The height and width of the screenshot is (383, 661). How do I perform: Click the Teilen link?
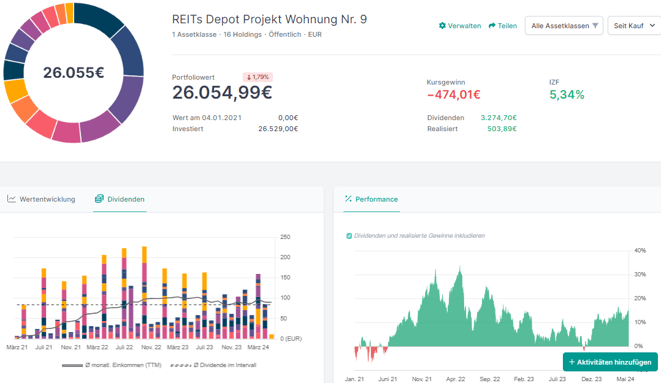click(x=502, y=26)
